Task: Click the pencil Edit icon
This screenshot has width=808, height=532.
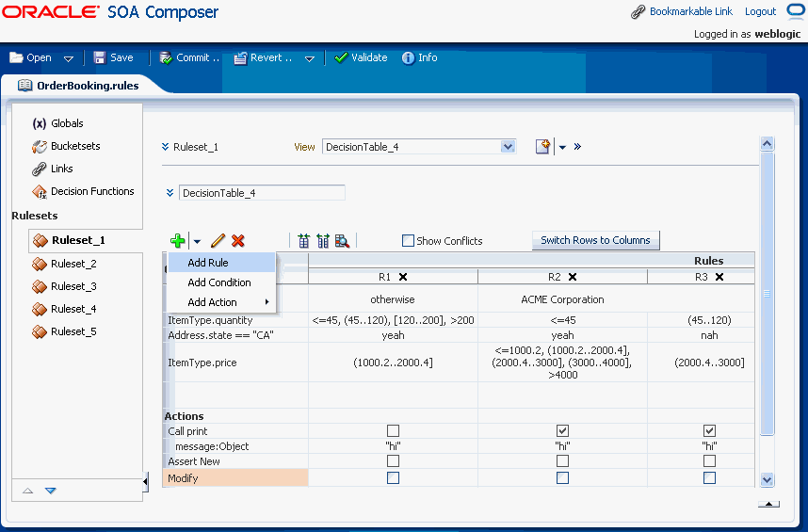Action: coord(218,240)
